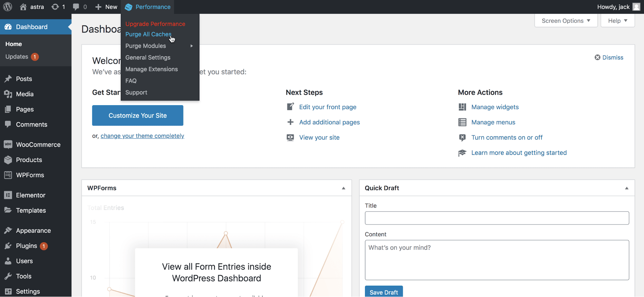Click the Templates folder icon
This screenshot has height=297, width=644.
[8, 210]
